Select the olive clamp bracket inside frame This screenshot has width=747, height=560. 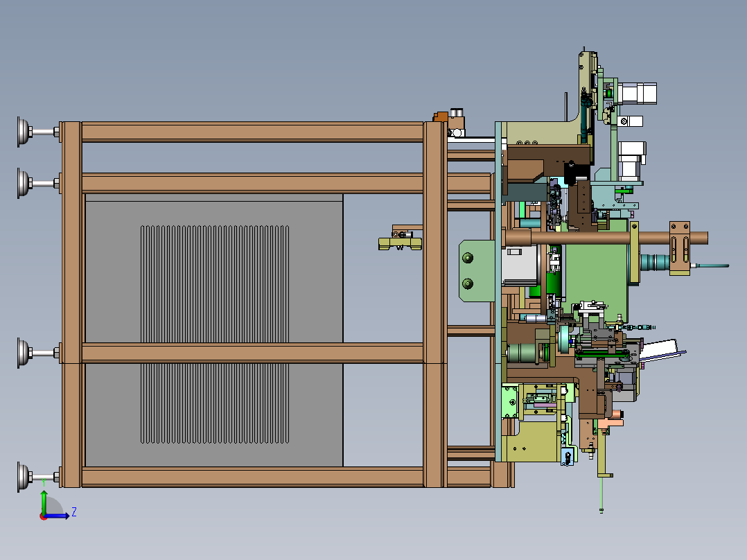401,243
